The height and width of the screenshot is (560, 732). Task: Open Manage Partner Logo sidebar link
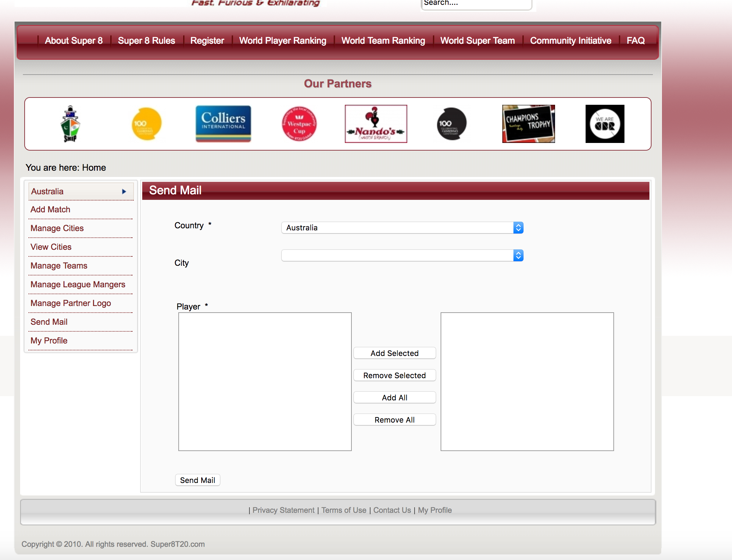71,303
